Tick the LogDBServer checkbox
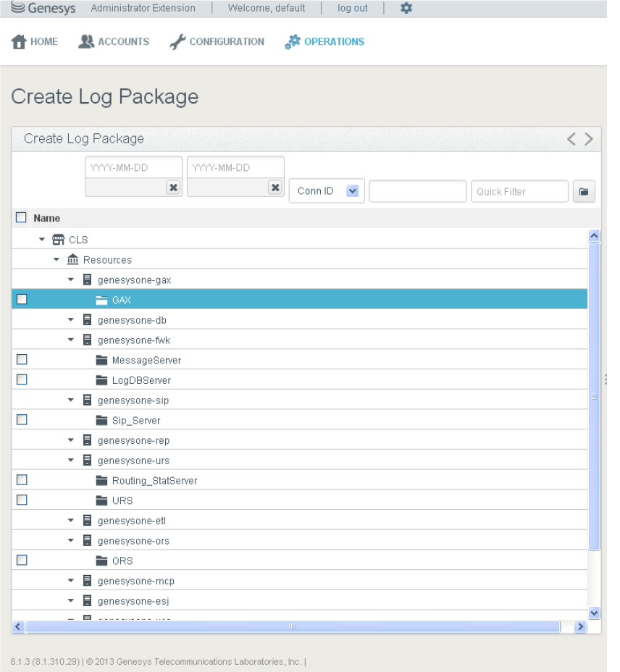620x672 pixels. click(x=22, y=379)
